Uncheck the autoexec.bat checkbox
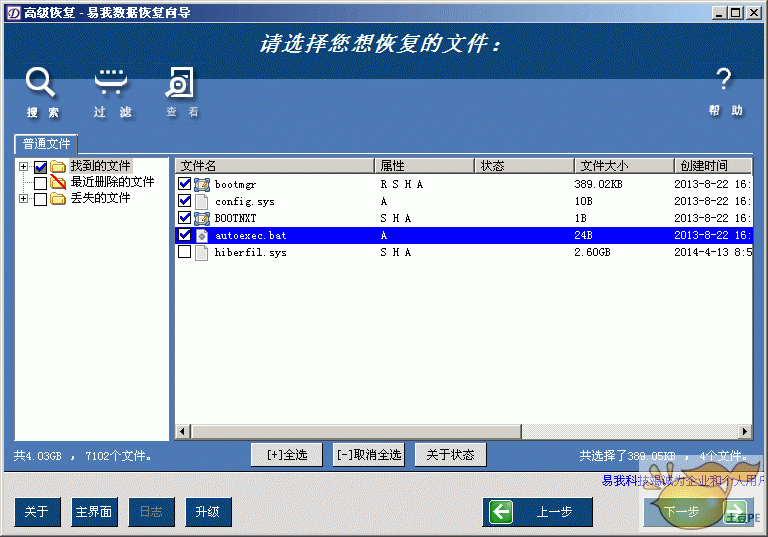This screenshot has width=768, height=537. (x=185, y=235)
